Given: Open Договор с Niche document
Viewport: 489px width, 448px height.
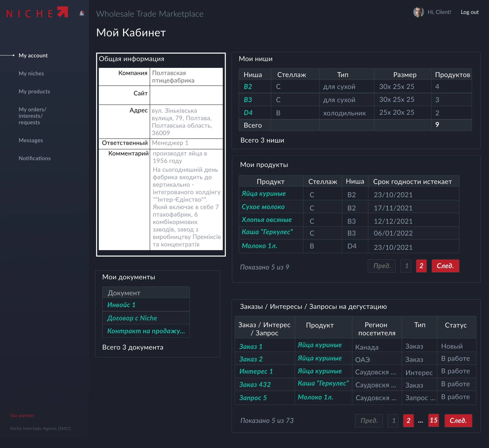Looking at the screenshot, I should click(132, 318).
